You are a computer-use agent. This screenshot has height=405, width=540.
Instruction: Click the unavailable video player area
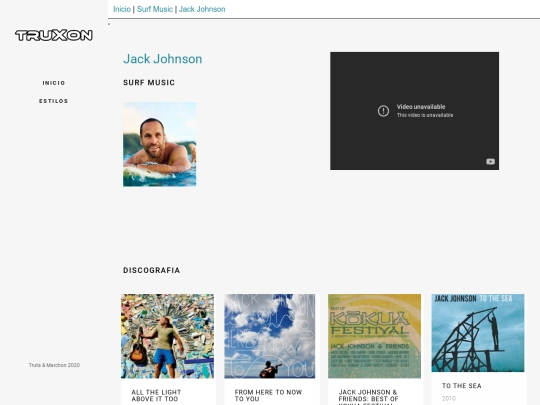[x=414, y=111]
